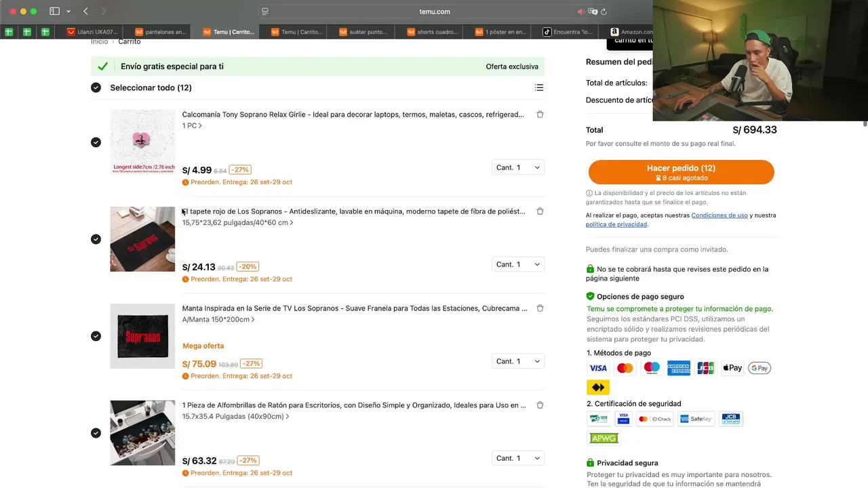Click Visa payment method icon
868x488 pixels.
coord(598,368)
